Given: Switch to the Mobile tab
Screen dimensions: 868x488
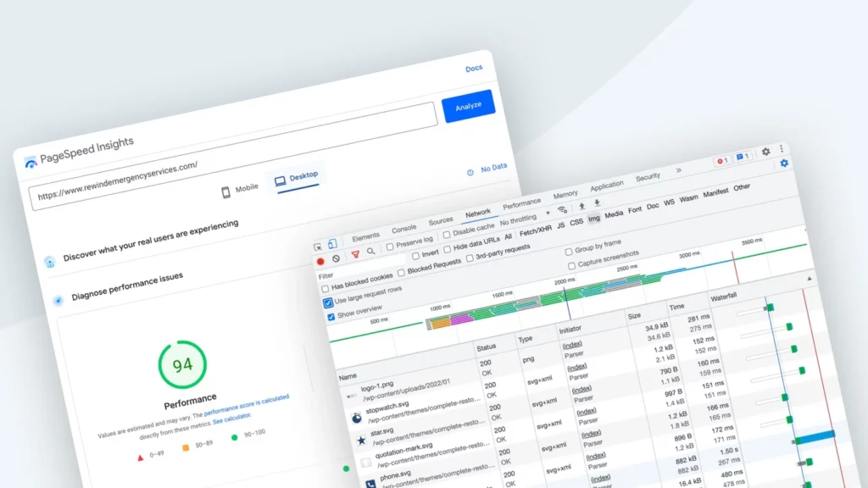Looking at the screenshot, I should tap(240, 190).
